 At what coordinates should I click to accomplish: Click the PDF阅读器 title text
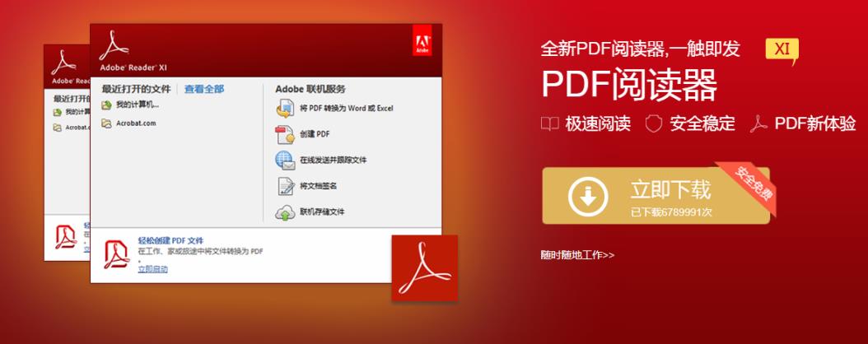point(629,85)
